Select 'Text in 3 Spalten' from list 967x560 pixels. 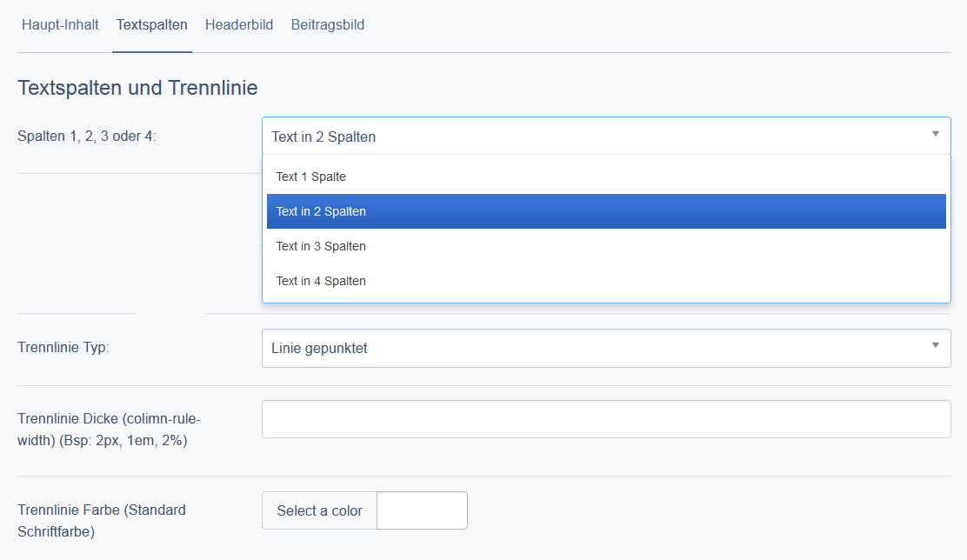point(321,246)
